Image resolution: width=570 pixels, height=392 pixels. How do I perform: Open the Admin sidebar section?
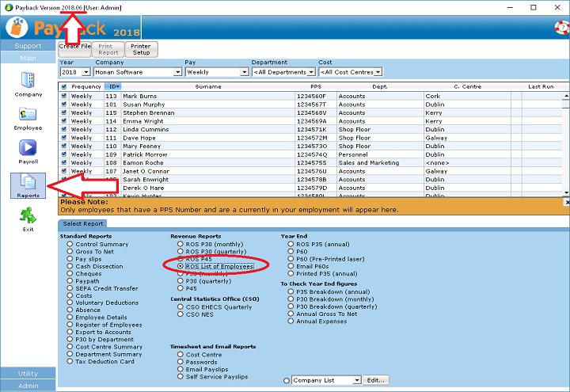[x=28, y=386]
